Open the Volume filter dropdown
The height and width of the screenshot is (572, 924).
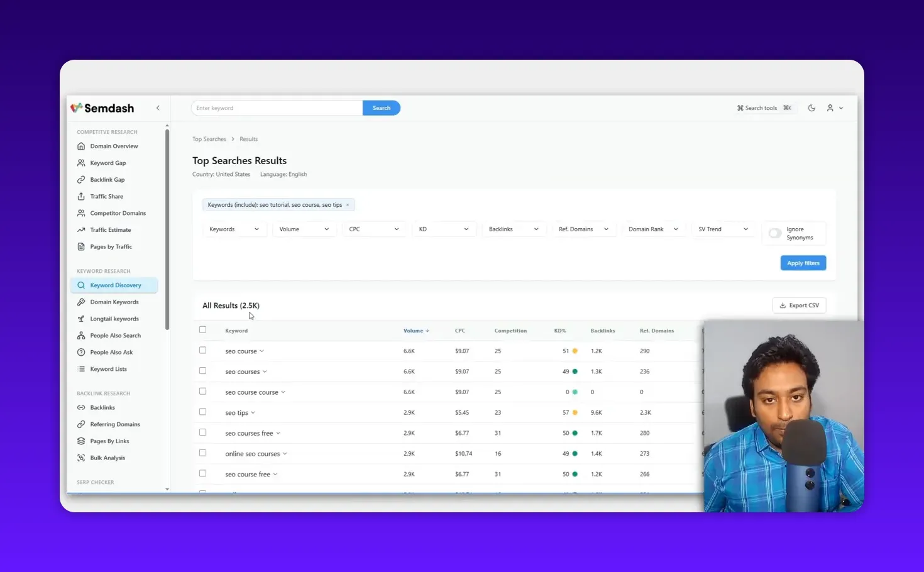pyautogui.click(x=304, y=229)
